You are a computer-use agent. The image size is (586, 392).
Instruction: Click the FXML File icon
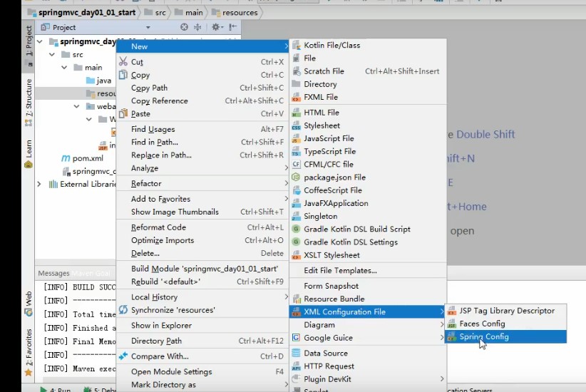click(x=296, y=97)
